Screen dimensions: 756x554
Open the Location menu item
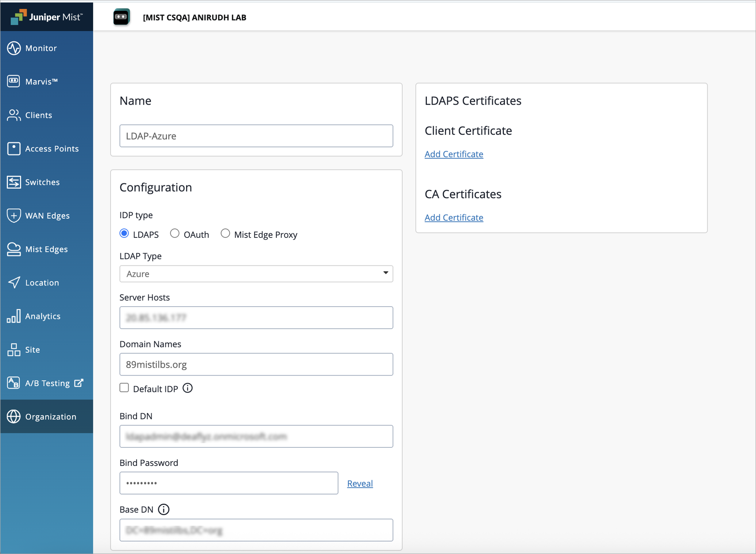click(42, 283)
